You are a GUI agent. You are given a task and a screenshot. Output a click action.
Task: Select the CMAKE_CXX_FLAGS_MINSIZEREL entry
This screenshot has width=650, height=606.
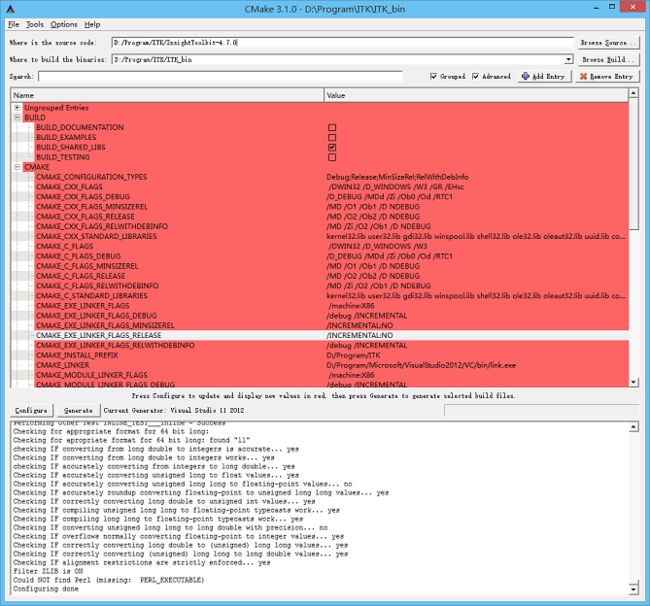click(92, 207)
